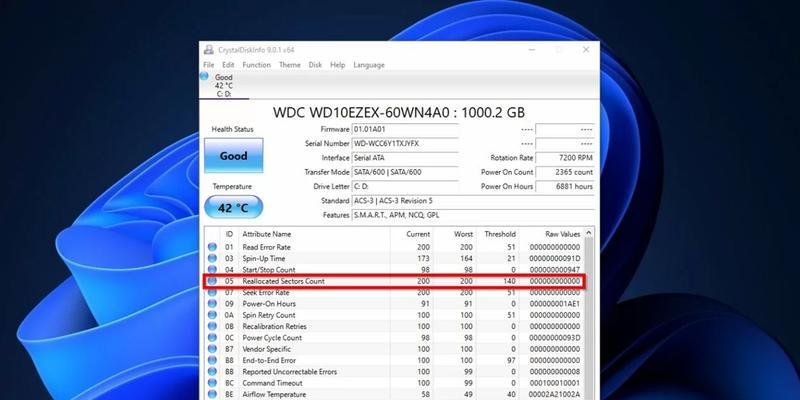The height and width of the screenshot is (400, 800).
Task: Click the status orb for Power Cycle Count
Action: pos(212,338)
